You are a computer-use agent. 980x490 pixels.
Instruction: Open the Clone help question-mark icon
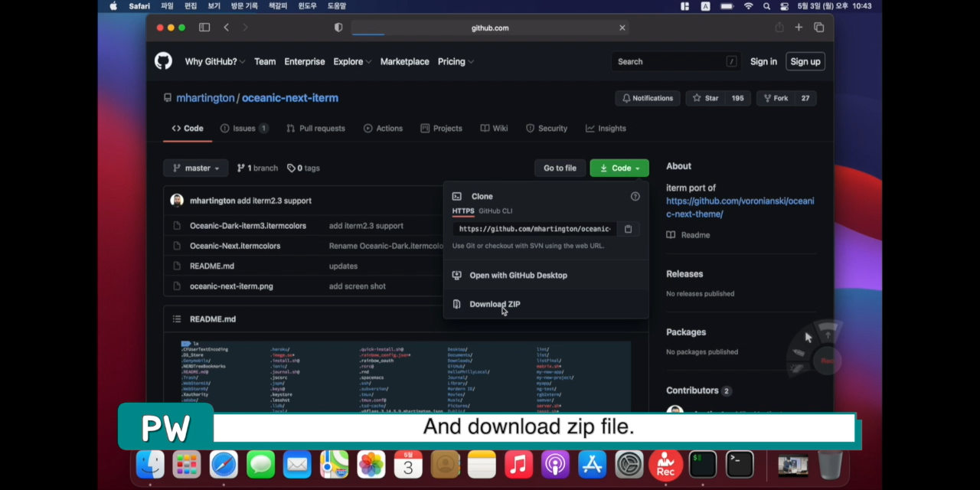(635, 197)
